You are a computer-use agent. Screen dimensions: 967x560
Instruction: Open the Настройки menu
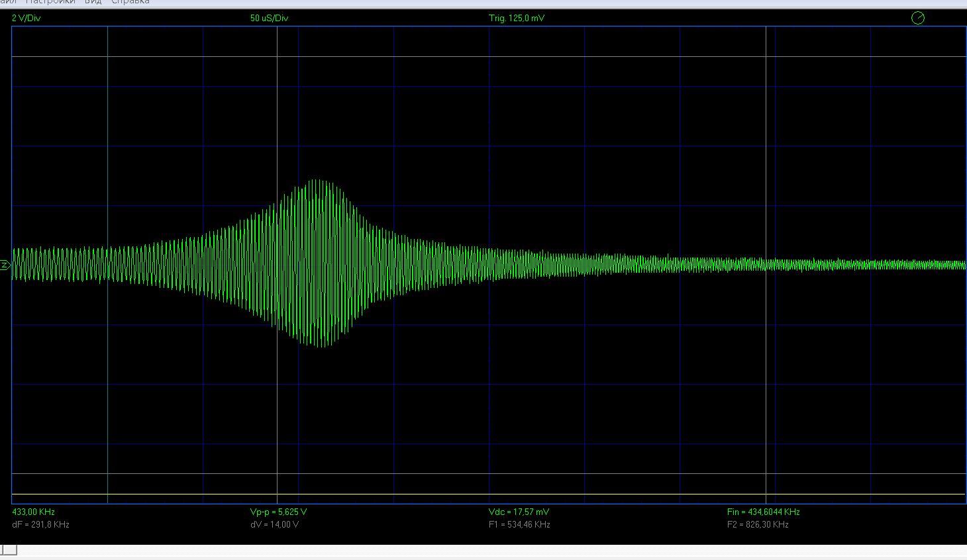click(50, 2)
